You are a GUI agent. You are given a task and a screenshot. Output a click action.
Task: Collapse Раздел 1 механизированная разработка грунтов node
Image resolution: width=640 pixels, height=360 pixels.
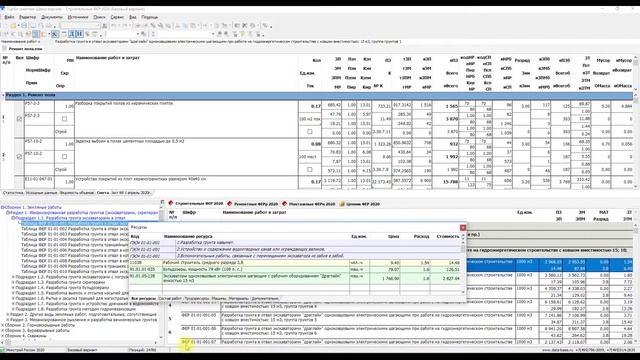coord(7,213)
